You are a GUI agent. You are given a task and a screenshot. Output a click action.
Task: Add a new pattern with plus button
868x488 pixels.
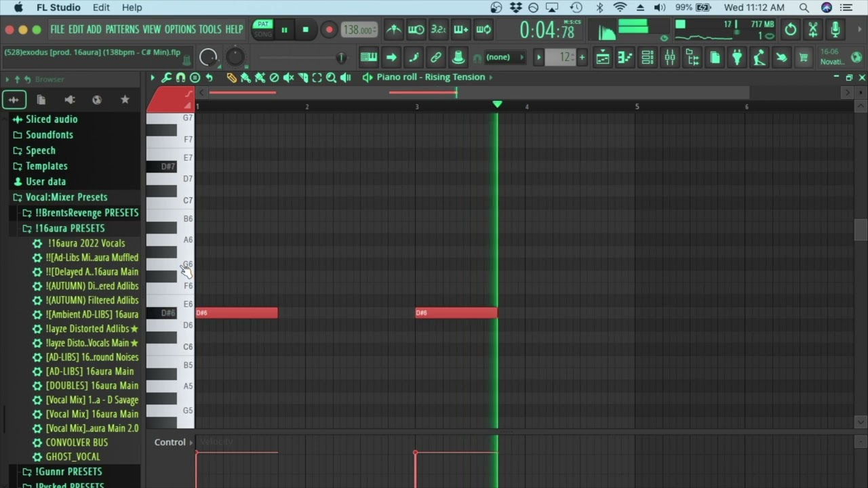pyautogui.click(x=582, y=58)
